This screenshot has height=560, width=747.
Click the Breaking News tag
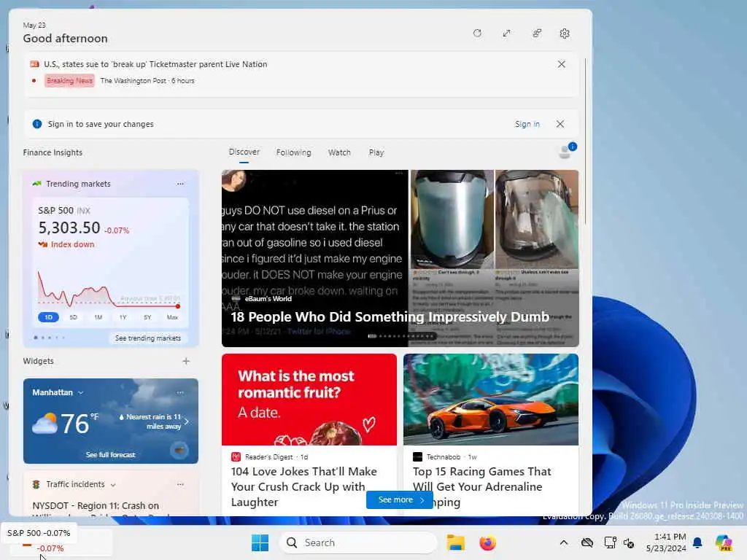[69, 80]
